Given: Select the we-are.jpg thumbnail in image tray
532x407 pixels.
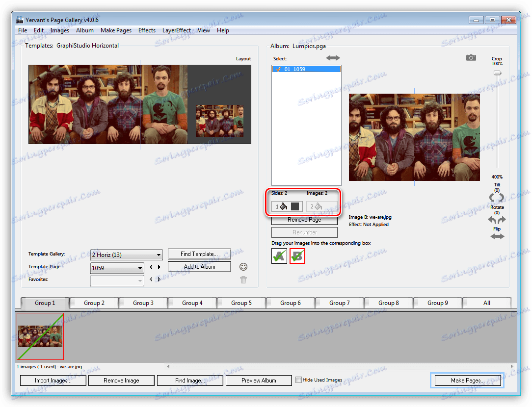Looking at the screenshot, I should pos(40,336).
